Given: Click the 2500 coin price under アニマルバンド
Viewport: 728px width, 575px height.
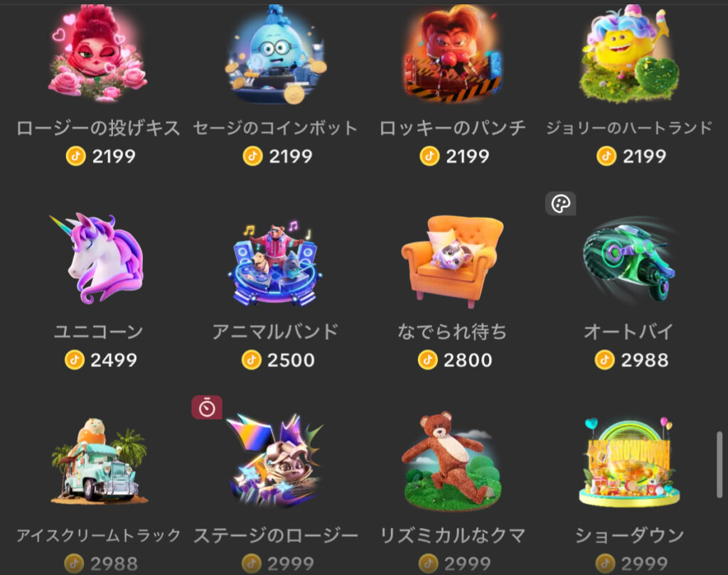Looking at the screenshot, I should (278, 360).
